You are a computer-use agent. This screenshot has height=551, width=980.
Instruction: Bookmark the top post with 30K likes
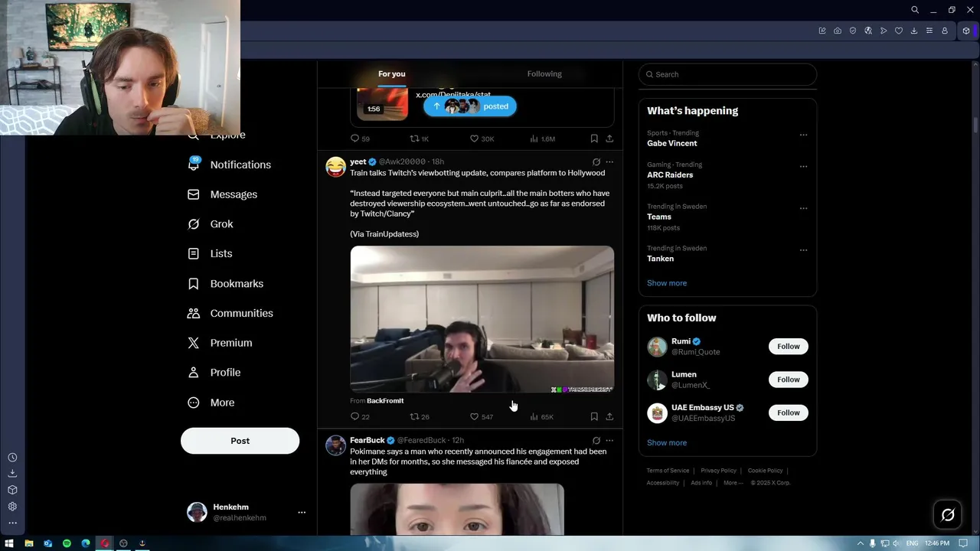point(594,139)
